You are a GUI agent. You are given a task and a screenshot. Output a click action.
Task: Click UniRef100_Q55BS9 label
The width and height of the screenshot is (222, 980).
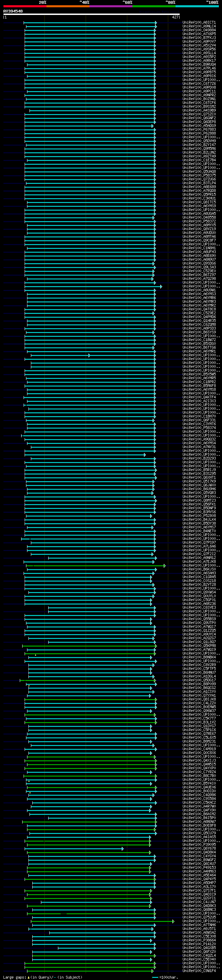pyautogui.click(x=199, y=619)
